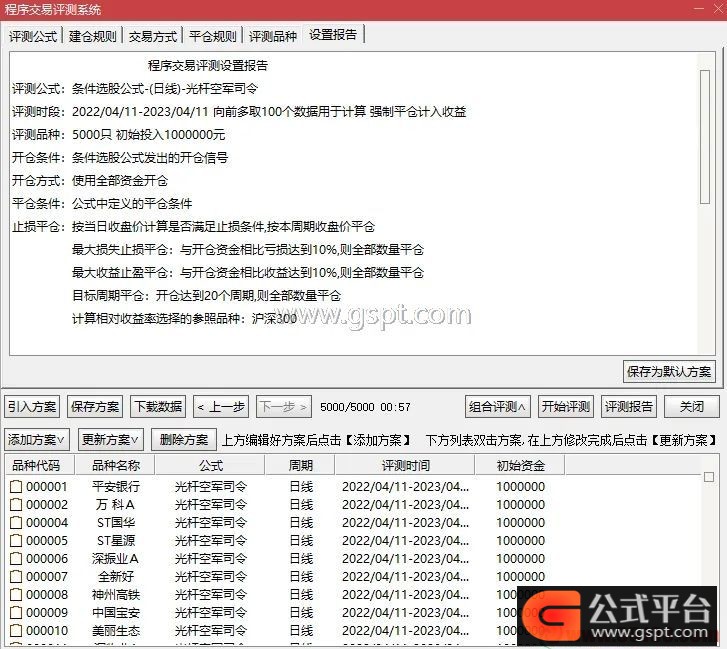
Task: Check the box for 000001 平安银行
Action: tap(16, 486)
